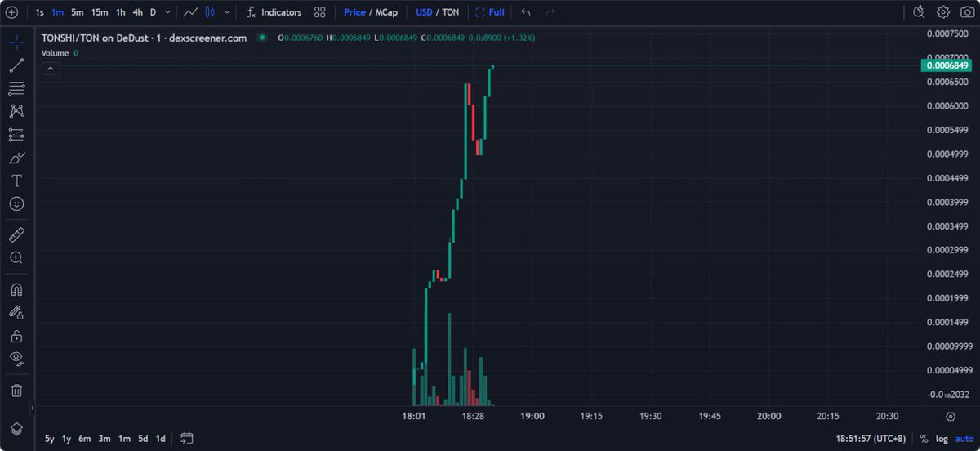Set date range to 5y
This screenshot has height=451, width=980.
tap(50, 439)
